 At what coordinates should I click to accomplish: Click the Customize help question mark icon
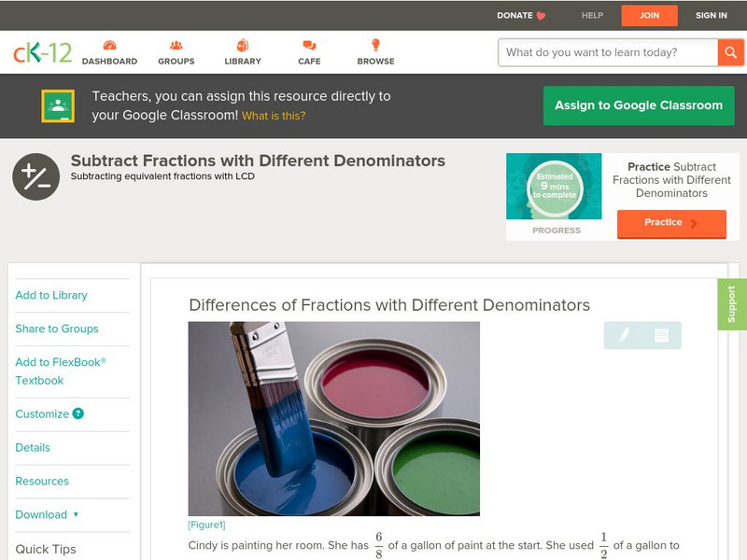coord(78,413)
